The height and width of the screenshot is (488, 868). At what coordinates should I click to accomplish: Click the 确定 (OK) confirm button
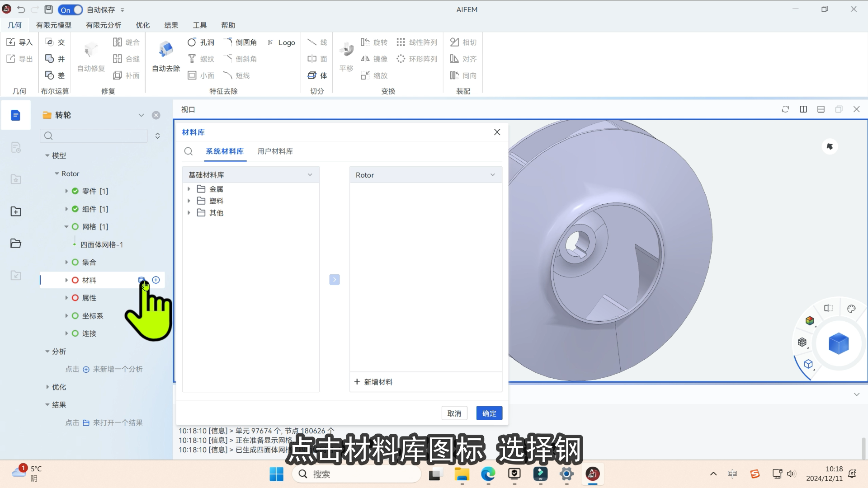490,413
